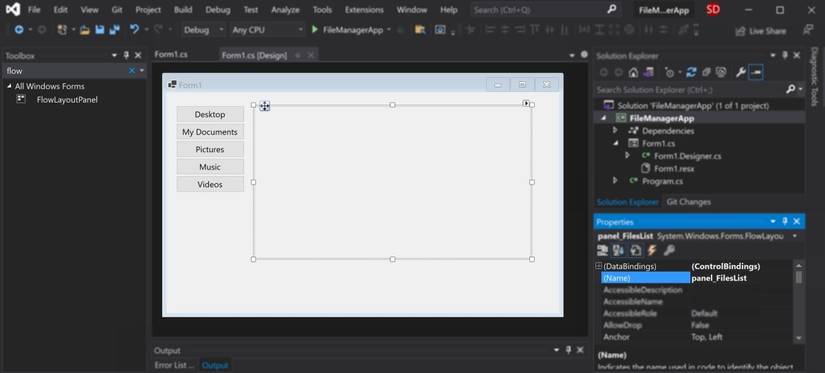Open the Analyze menu
This screenshot has height=373, width=825.
(285, 10)
